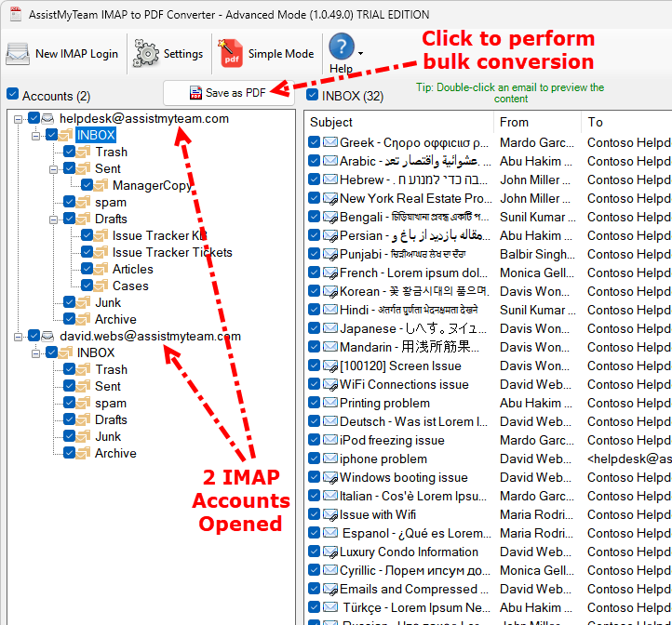Select the Issue Tracker Tickets folder
672x625 pixels.
click(172, 253)
